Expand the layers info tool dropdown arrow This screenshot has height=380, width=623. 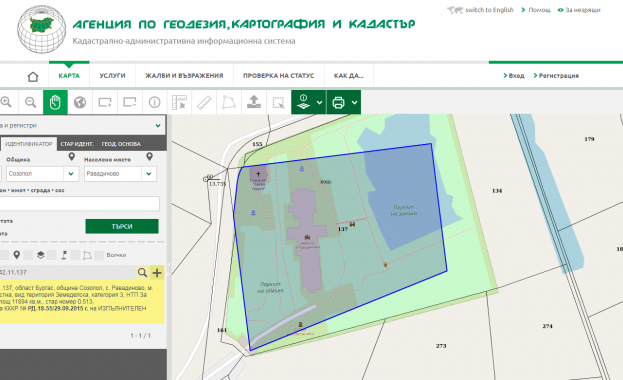[x=319, y=103]
